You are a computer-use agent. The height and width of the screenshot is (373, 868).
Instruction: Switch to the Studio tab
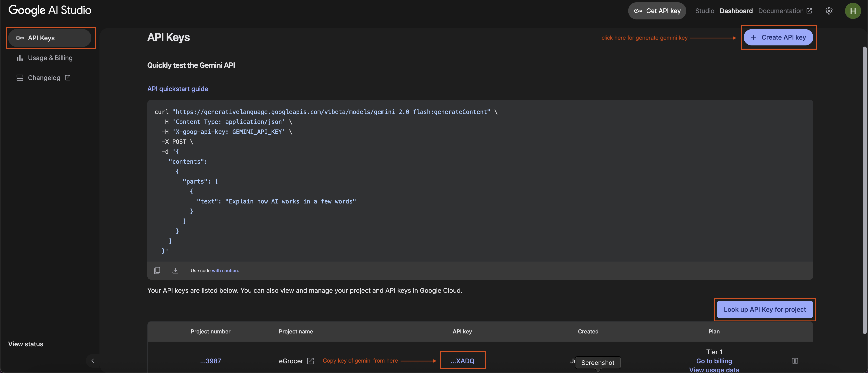click(x=705, y=11)
